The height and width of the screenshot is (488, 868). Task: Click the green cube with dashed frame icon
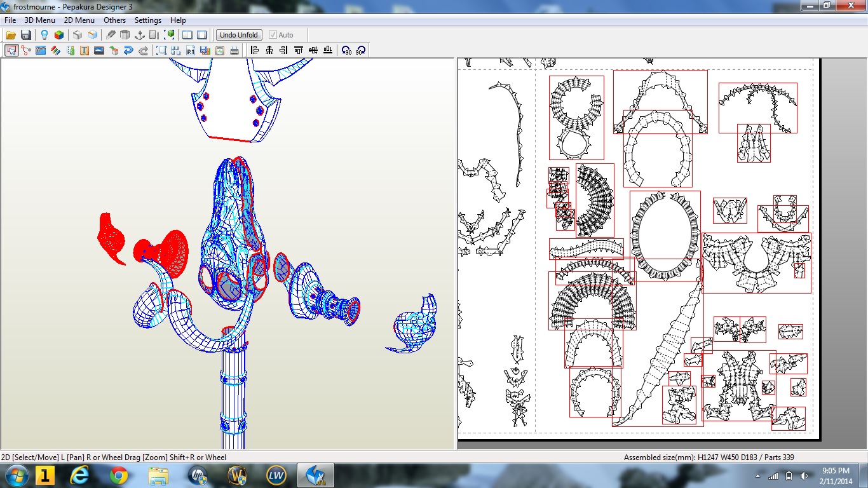(x=170, y=35)
